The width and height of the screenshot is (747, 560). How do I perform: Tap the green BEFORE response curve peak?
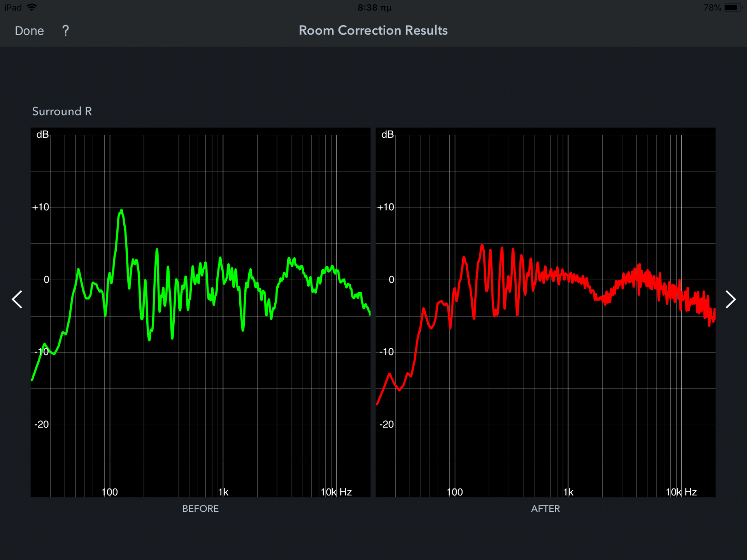(121, 212)
